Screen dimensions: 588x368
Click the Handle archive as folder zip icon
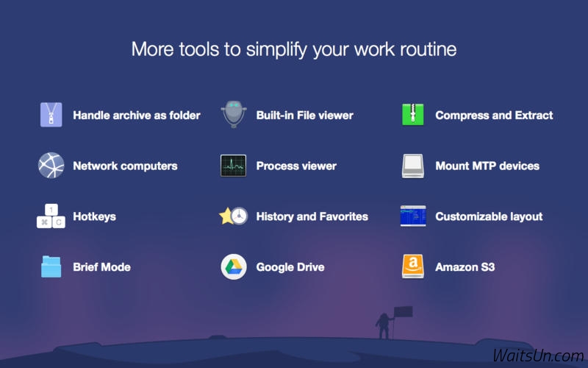pos(51,115)
